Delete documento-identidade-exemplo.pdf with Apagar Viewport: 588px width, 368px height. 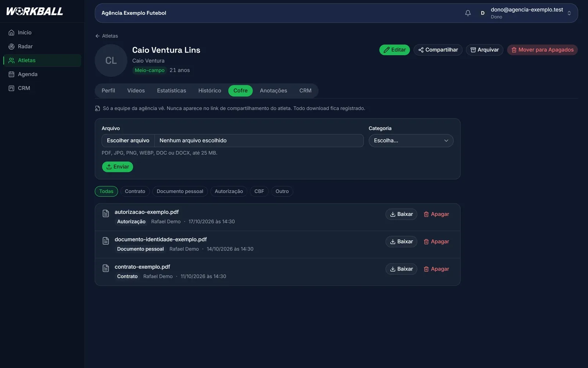click(437, 241)
